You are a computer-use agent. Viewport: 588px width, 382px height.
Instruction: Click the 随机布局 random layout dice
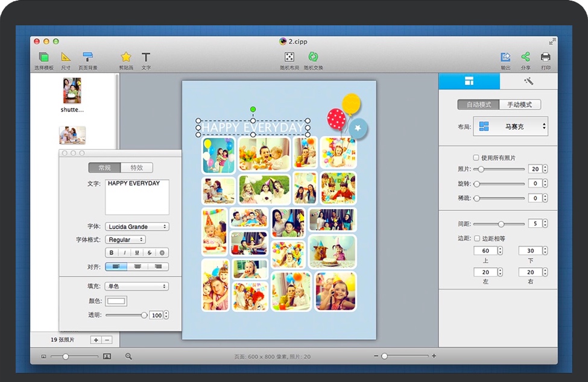click(x=289, y=57)
